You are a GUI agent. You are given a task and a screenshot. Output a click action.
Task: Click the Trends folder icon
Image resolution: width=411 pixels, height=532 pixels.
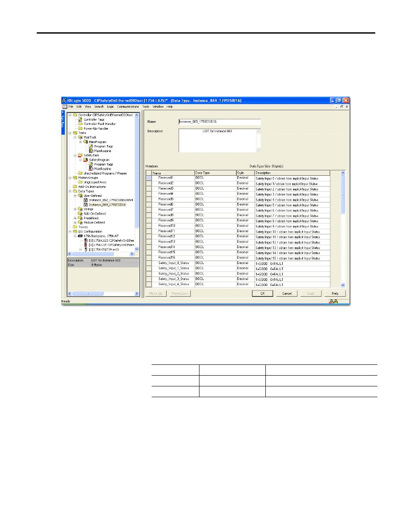coord(75,227)
